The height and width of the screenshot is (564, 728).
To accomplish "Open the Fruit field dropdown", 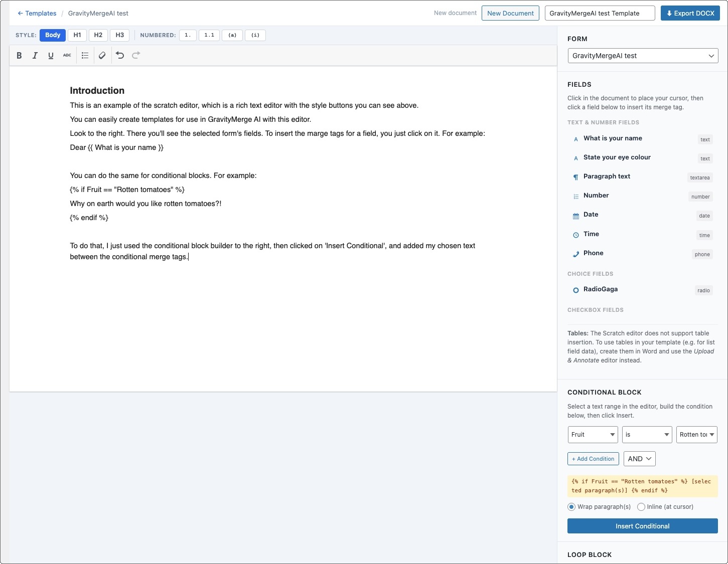I will coord(593,435).
